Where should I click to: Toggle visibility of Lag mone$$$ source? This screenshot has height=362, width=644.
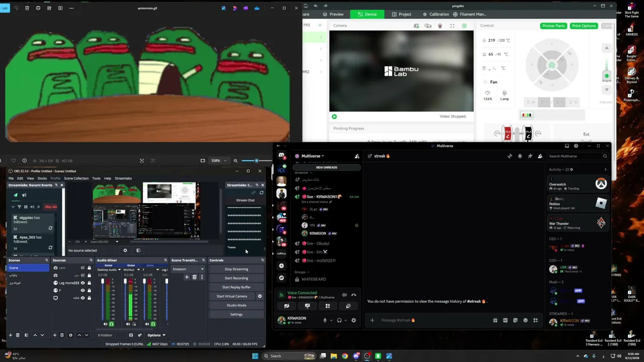(x=83, y=283)
